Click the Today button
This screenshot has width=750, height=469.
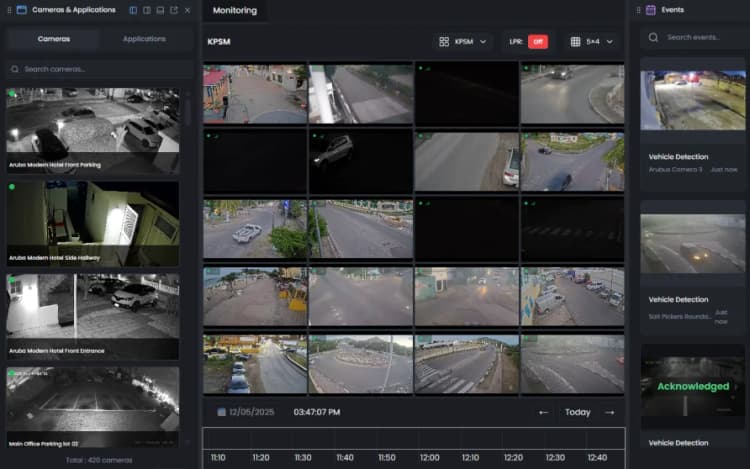pos(577,412)
